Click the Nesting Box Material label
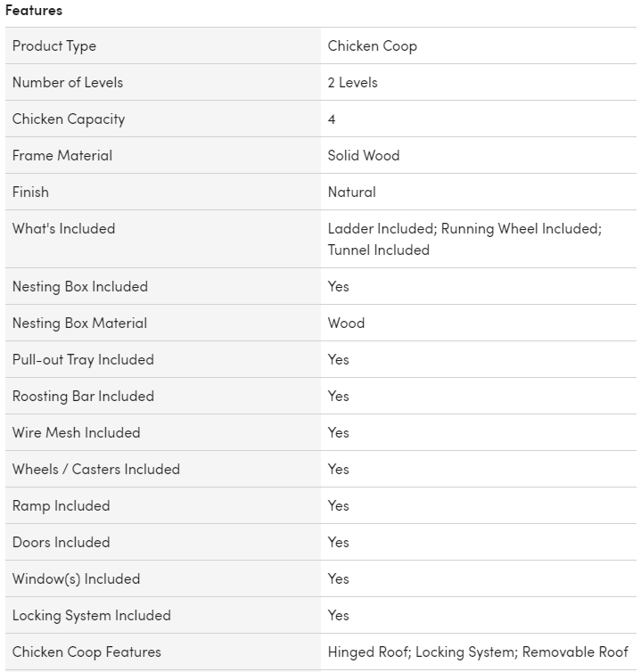Image resolution: width=641 pixels, height=672 pixels. 79,323
